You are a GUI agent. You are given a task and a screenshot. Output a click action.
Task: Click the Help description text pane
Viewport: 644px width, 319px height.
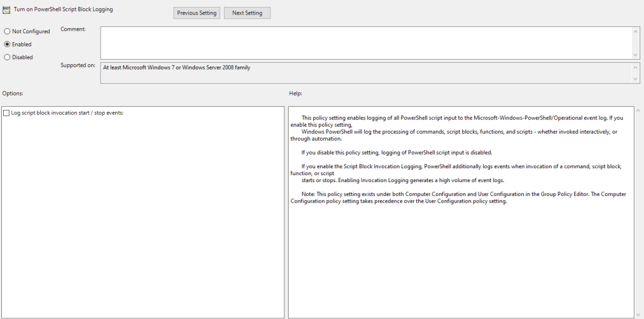coord(459,251)
